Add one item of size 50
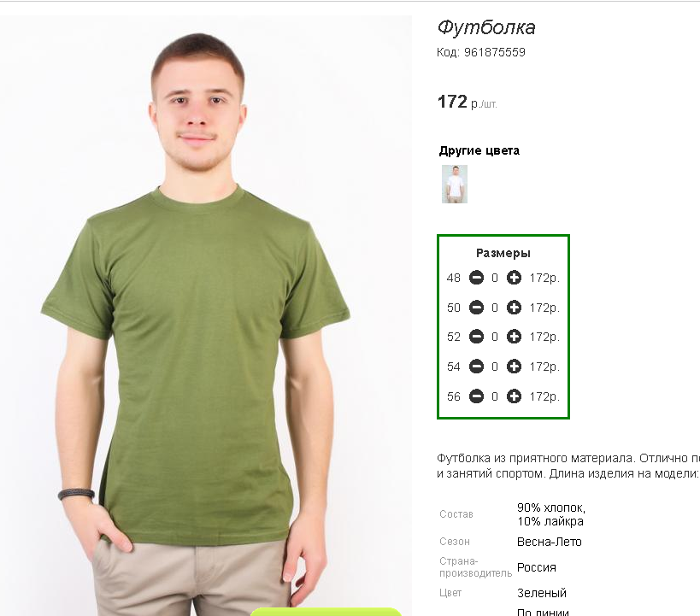The height and width of the screenshot is (616, 700). click(x=514, y=308)
